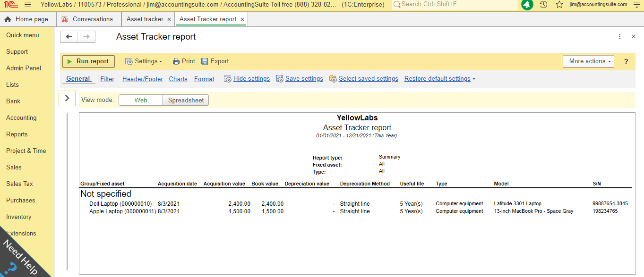Switch to the Conversations tab

[x=88, y=19]
